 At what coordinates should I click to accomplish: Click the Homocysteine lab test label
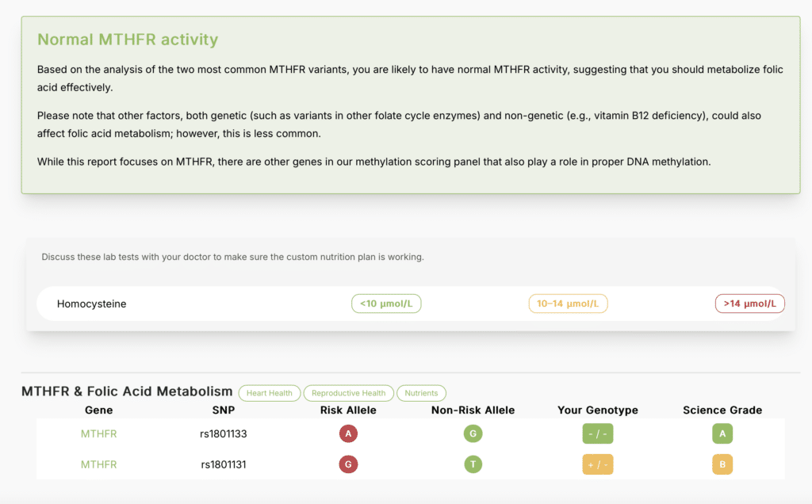91,304
